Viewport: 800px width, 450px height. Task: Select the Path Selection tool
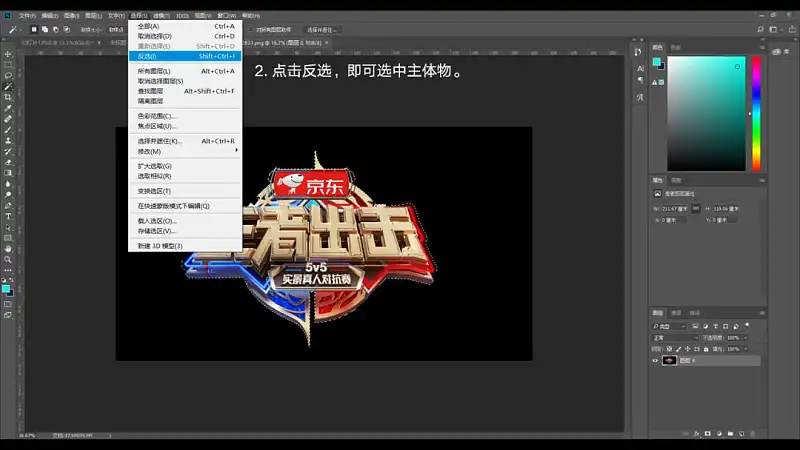pyautogui.click(x=8, y=227)
